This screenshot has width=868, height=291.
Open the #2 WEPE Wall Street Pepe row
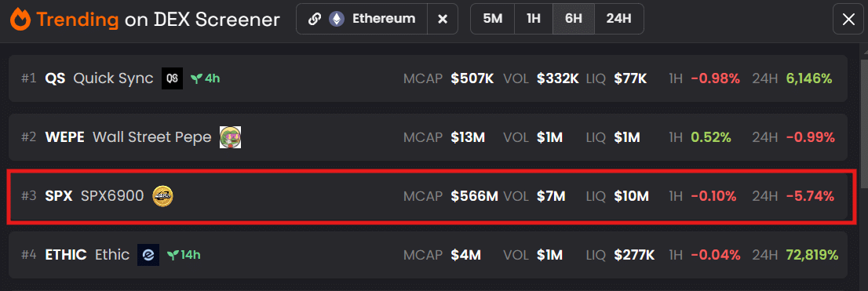coord(428,137)
